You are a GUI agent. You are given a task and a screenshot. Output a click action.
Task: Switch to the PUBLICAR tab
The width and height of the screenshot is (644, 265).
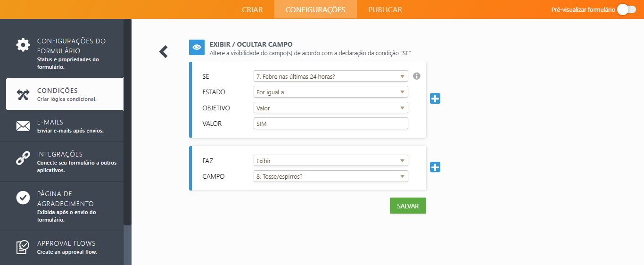click(x=385, y=9)
